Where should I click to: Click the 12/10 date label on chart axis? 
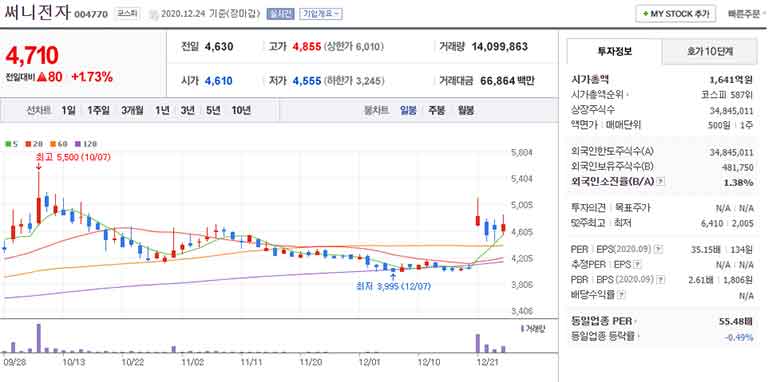click(x=429, y=363)
